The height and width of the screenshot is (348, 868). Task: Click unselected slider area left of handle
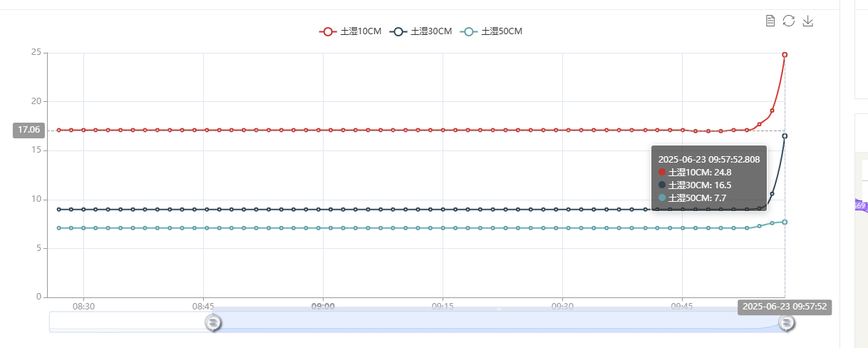[128, 322]
